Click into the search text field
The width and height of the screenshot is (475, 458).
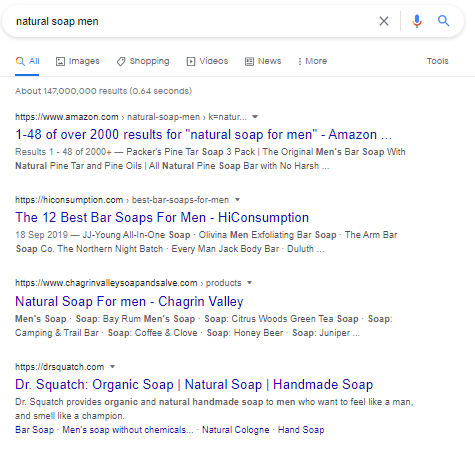pyautogui.click(x=193, y=21)
